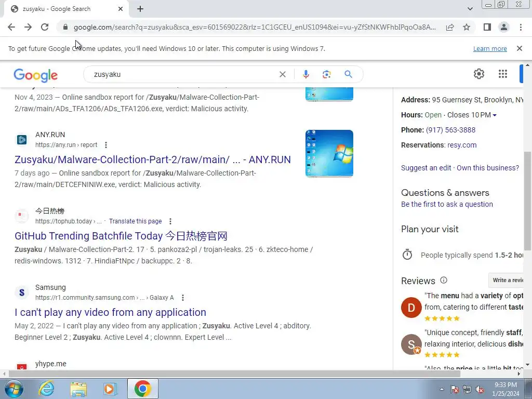532x399 pixels.
Task: Dismiss the Chrome update notification bar
Action: 519,48
